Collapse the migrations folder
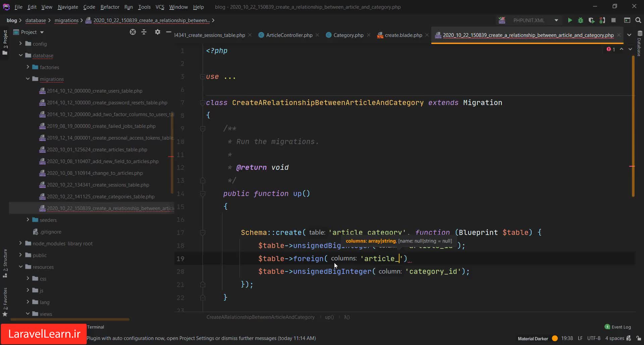 point(28,79)
